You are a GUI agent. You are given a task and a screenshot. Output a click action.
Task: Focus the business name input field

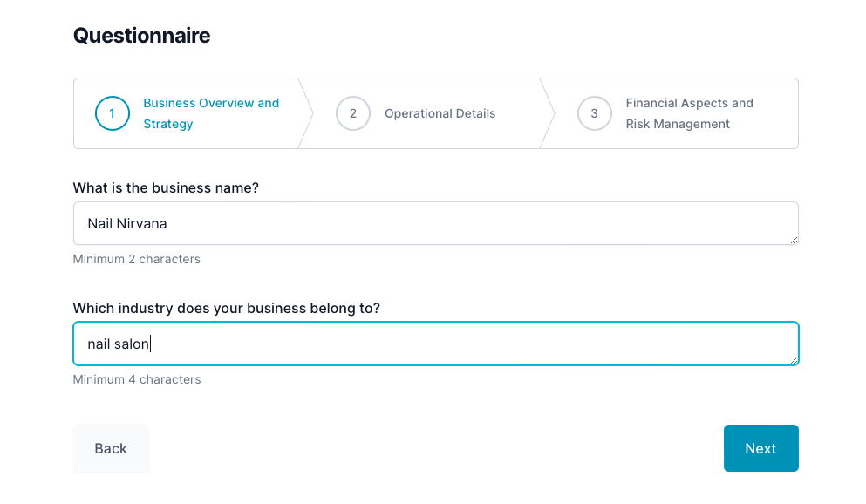pos(436,223)
